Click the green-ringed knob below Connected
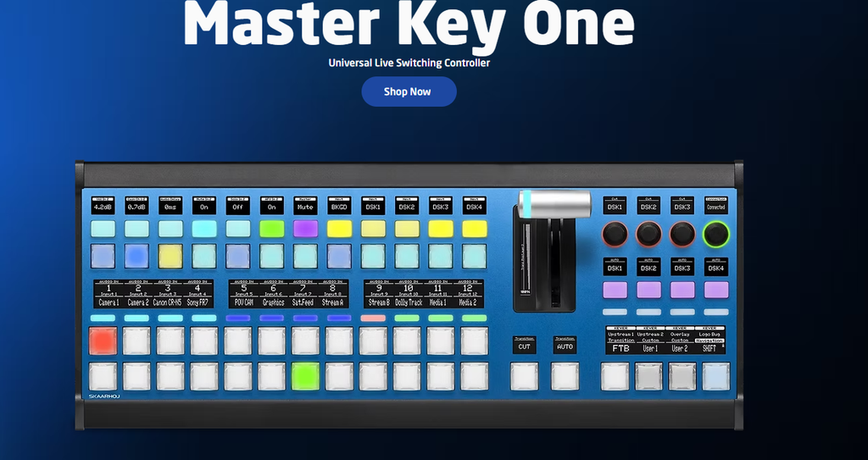868x460 pixels. (x=715, y=234)
